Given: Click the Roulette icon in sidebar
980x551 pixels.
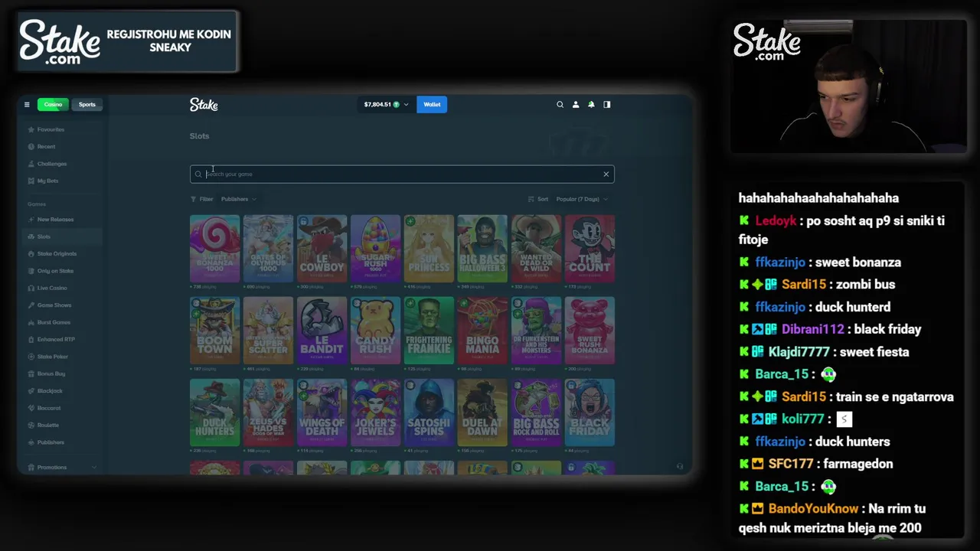Looking at the screenshot, I should click(x=31, y=425).
